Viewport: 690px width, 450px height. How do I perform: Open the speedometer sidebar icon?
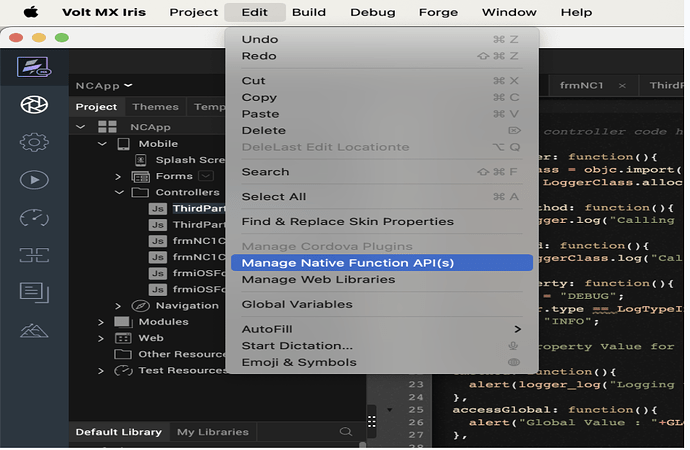pyautogui.click(x=34, y=218)
